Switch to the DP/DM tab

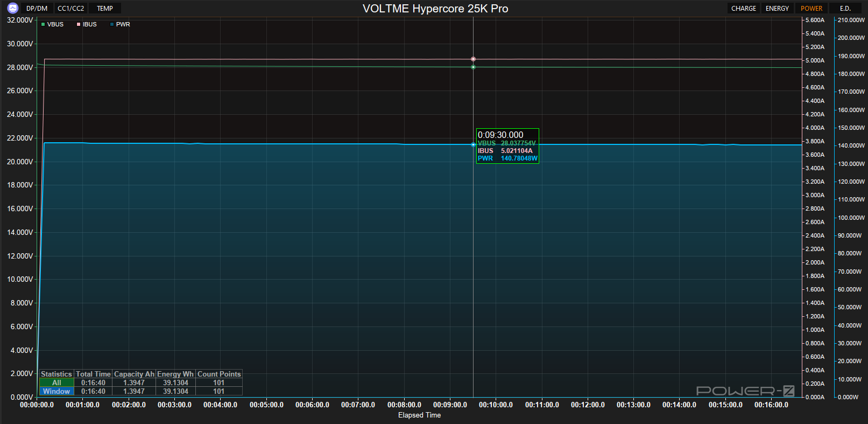click(37, 9)
